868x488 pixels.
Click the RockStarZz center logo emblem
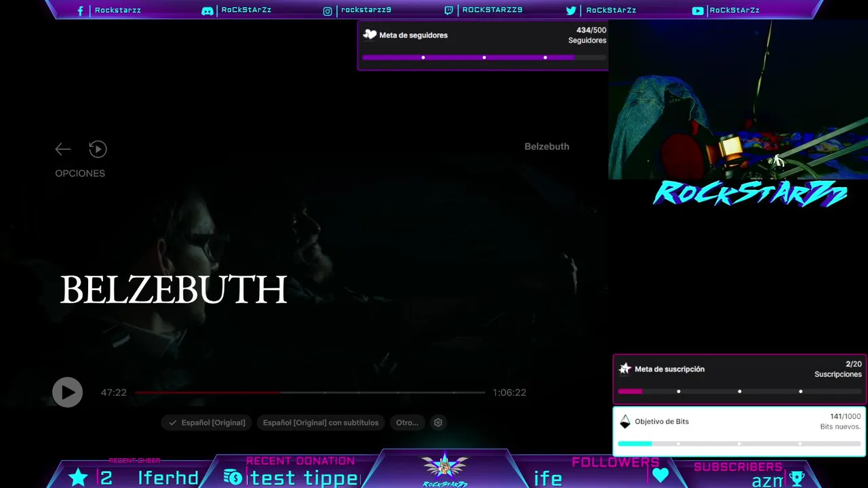(444, 469)
